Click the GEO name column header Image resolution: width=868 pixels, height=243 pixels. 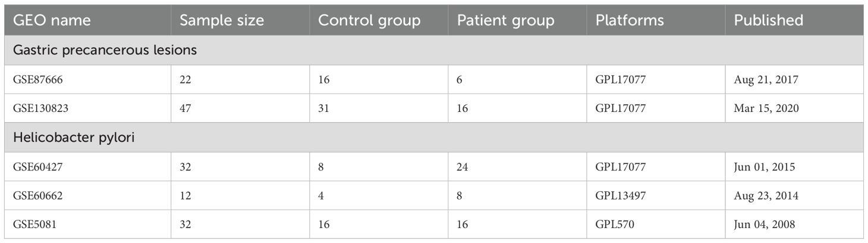(52, 20)
